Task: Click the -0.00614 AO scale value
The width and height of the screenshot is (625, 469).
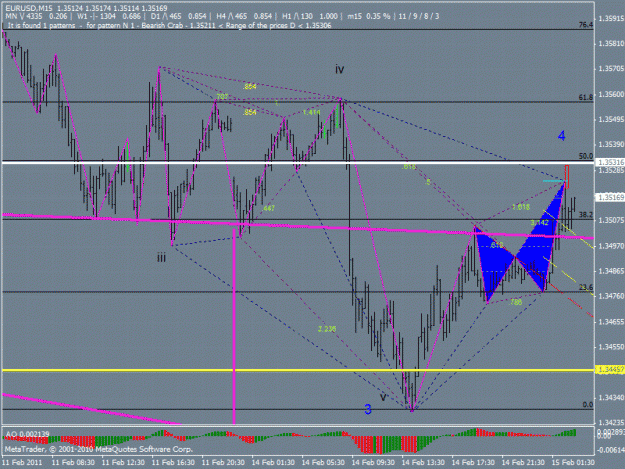Action: [x=611, y=450]
